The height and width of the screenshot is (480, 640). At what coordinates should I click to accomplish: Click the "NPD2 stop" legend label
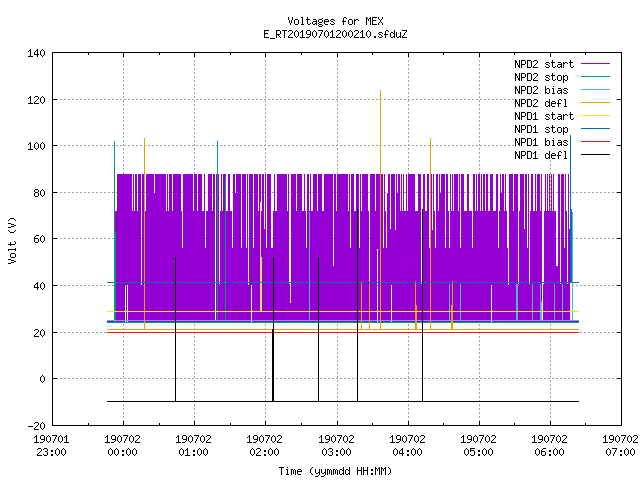point(541,77)
